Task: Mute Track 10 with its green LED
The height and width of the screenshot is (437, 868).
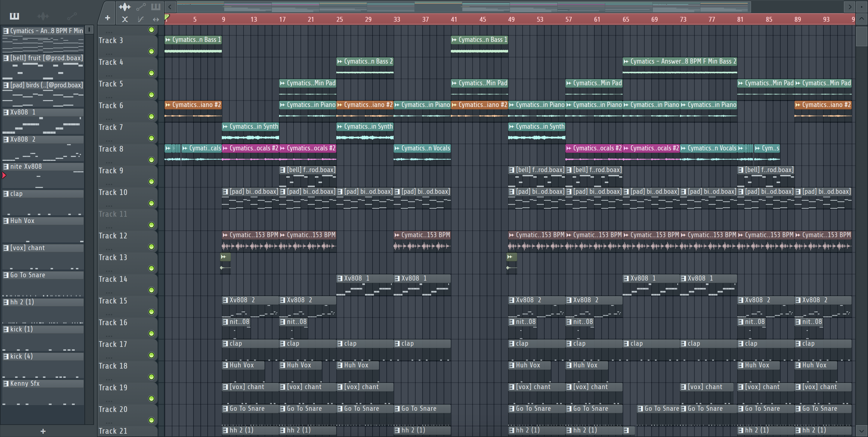Action: click(152, 203)
